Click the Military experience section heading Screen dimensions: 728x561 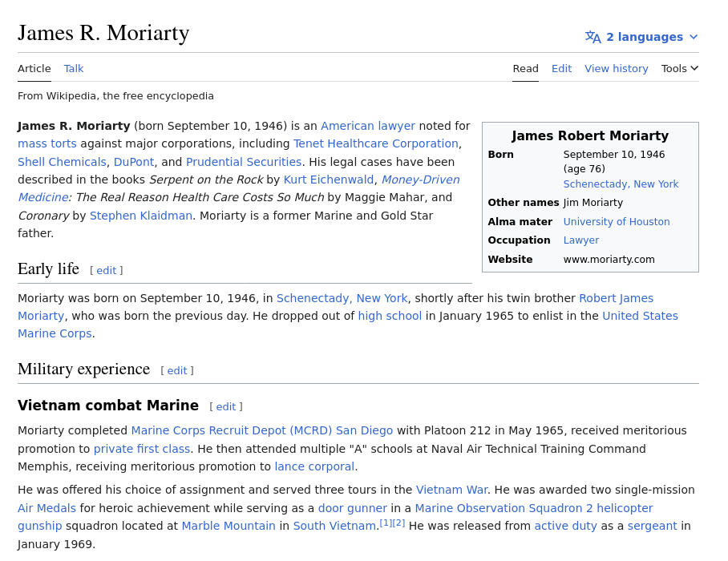click(x=83, y=369)
